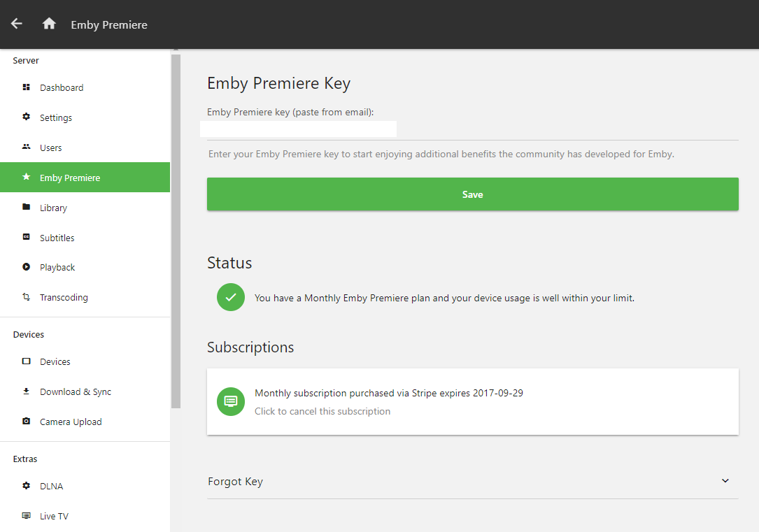
Task: Click the Library folder icon
Action: click(26, 206)
